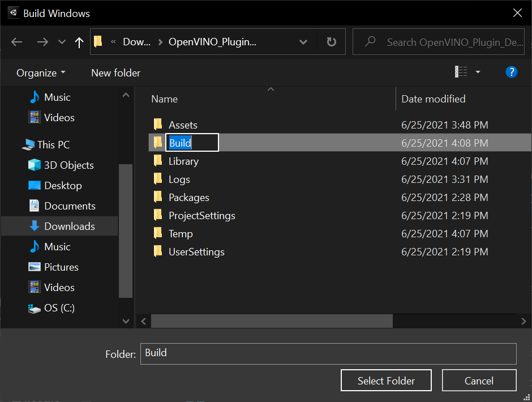Image resolution: width=532 pixels, height=402 pixels.
Task: Select 3D Objects in sidebar
Action: click(68, 165)
